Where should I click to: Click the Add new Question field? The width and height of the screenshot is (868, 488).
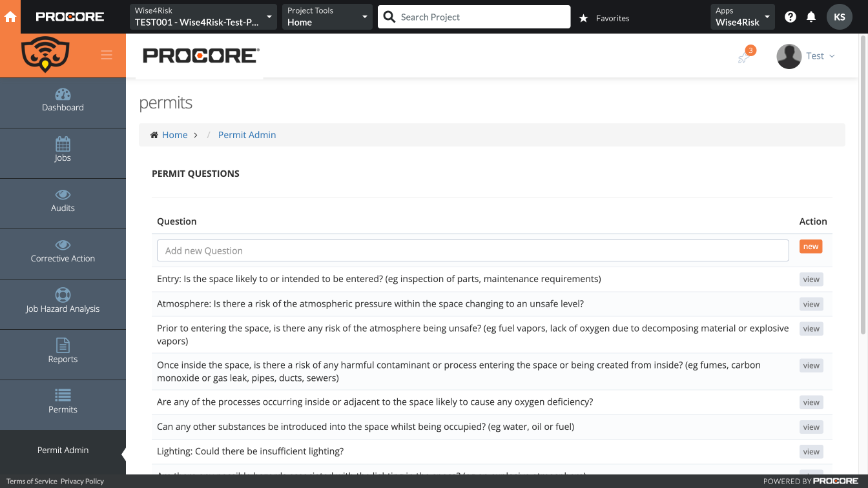point(472,250)
